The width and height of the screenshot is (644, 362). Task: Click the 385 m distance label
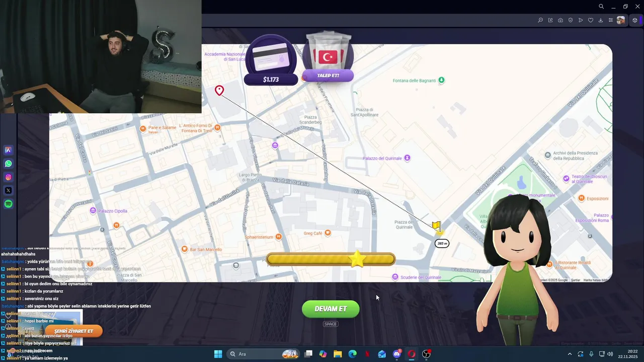[442, 243]
